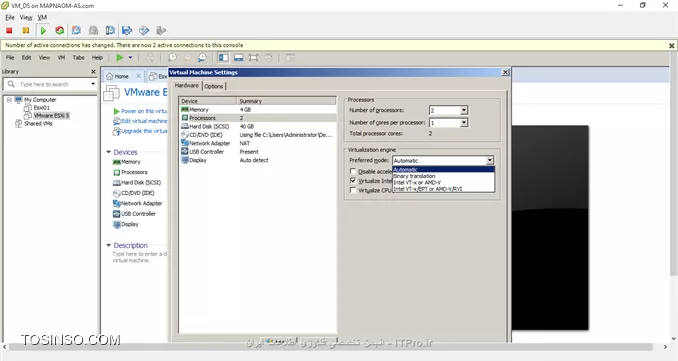Switch to the Options tab in settings

pyautogui.click(x=214, y=86)
